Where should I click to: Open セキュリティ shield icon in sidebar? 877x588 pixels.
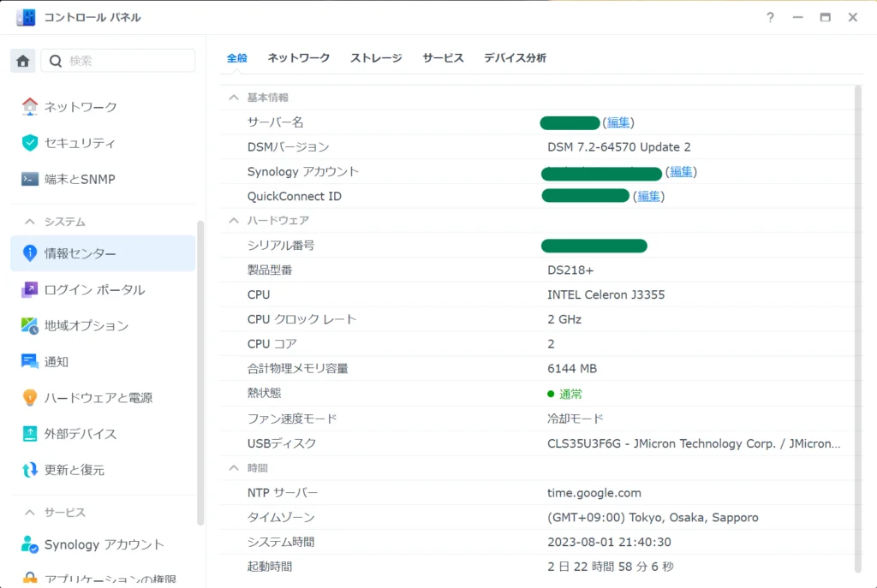(x=30, y=143)
